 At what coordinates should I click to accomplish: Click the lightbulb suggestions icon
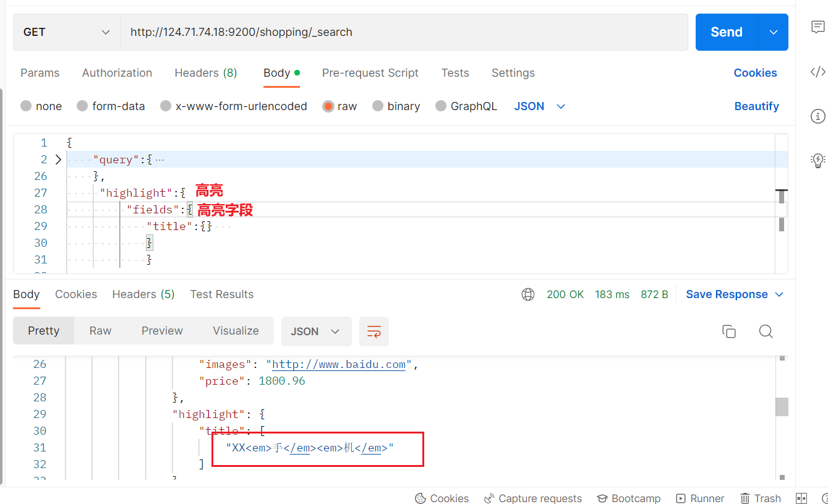817,160
